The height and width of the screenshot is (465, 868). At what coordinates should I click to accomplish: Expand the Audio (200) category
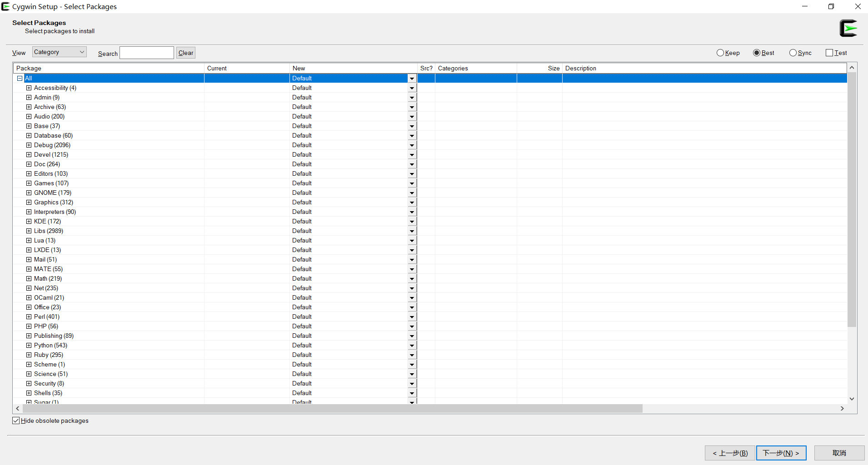(29, 116)
